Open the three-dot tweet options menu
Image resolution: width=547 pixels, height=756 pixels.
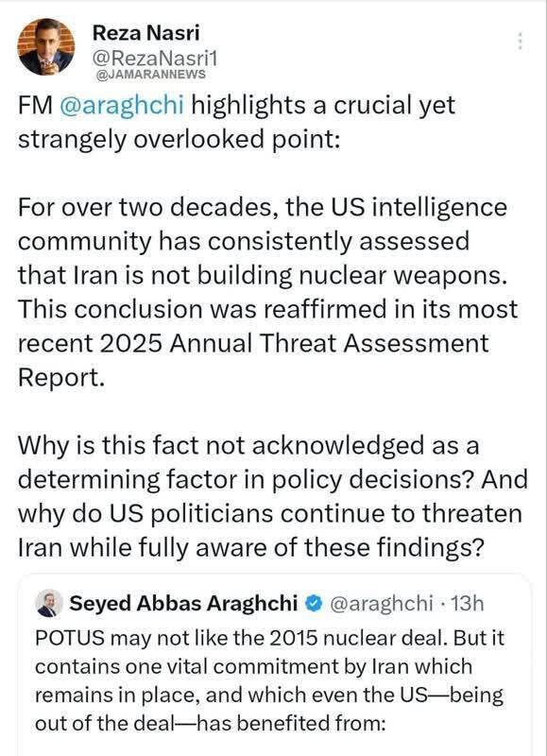(x=520, y=42)
